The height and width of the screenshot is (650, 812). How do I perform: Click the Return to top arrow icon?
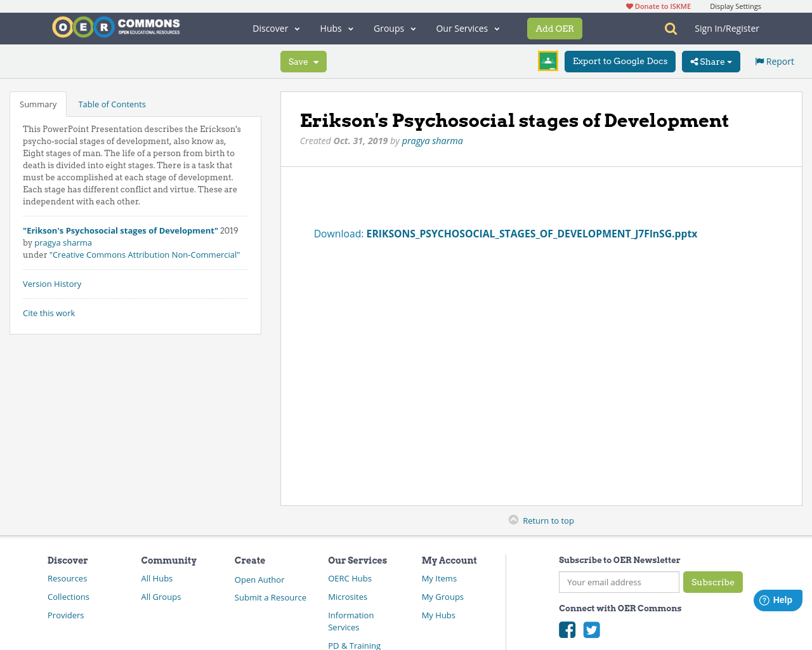514,520
